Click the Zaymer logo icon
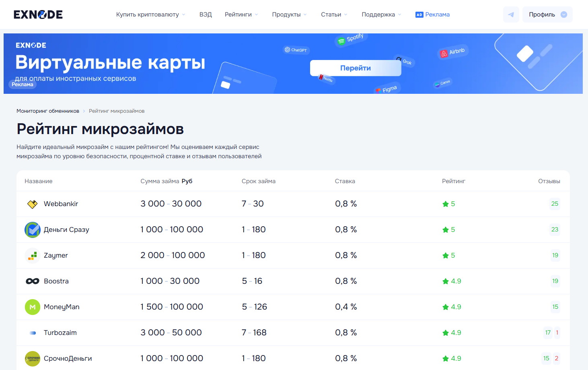The height and width of the screenshot is (370, 588). [32, 256]
